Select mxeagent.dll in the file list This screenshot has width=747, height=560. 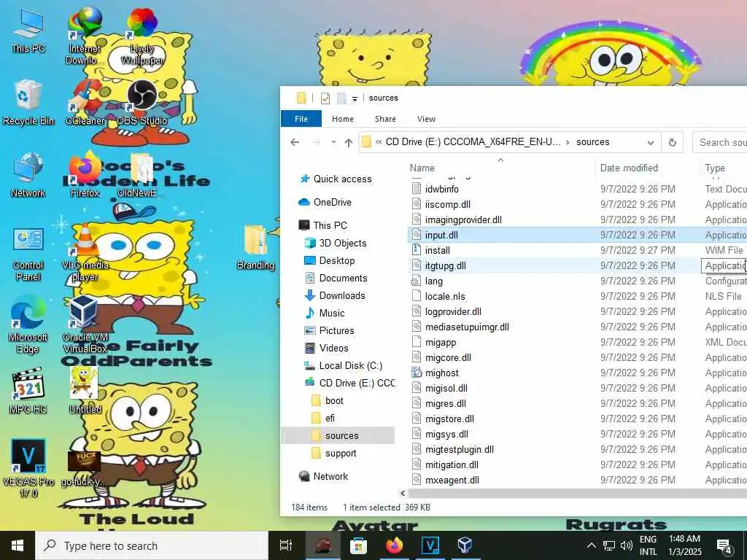578,480
